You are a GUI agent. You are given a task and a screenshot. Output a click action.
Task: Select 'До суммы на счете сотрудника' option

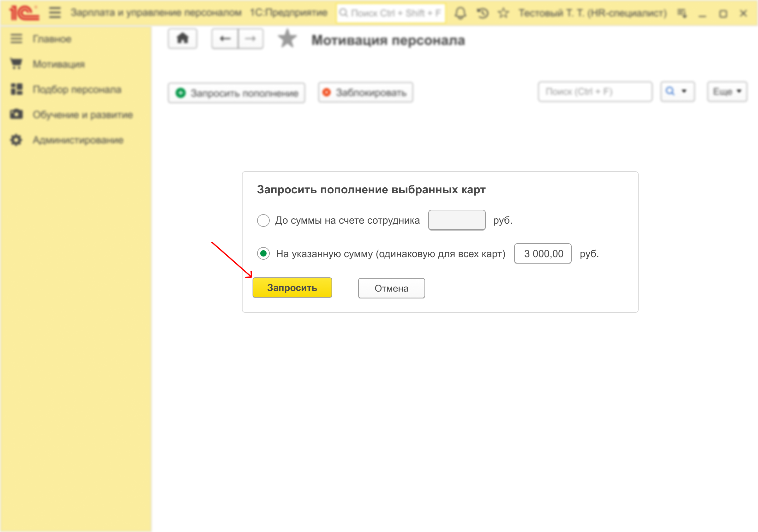click(263, 220)
